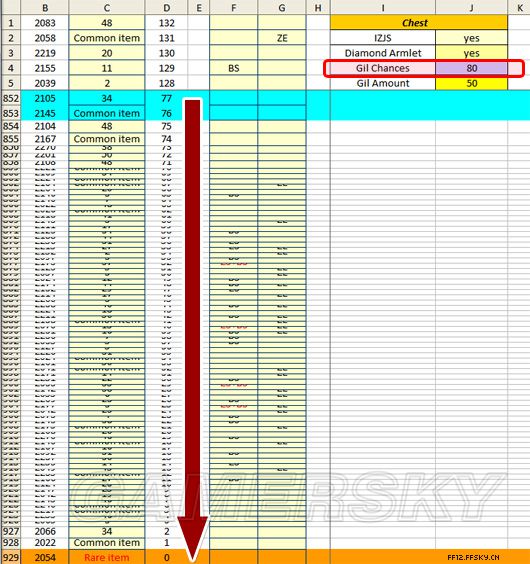This screenshot has width=530, height=564.
Task: Select Common item cell in row 853
Action: tap(107, 113)
